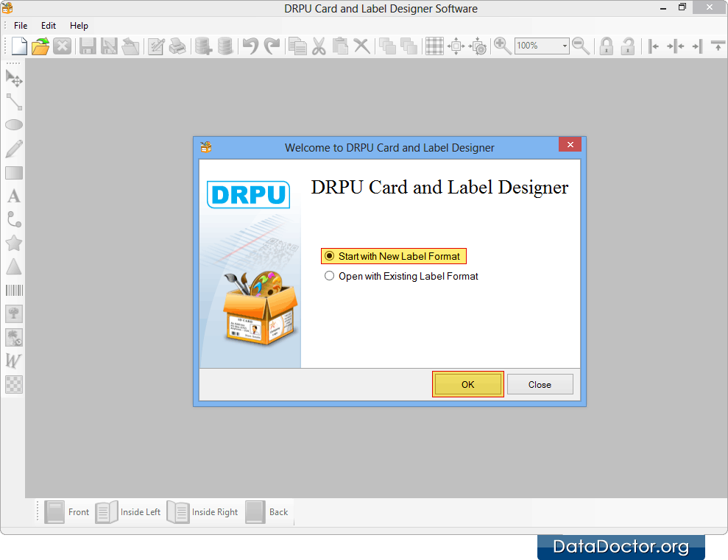The width and height of the screenshot is (728, 560).
Task: Click the New document icon in toolbar
Action: click(19, 46)
